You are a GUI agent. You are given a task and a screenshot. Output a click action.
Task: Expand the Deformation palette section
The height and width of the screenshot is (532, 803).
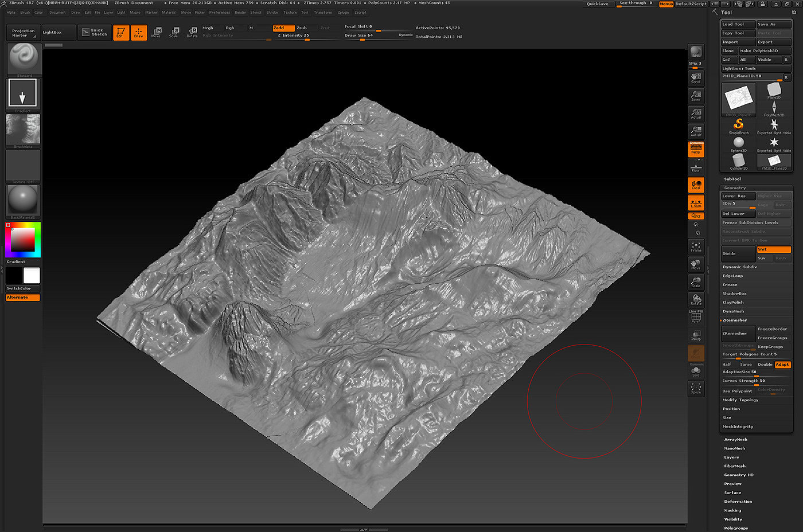[x=738, y=502]
